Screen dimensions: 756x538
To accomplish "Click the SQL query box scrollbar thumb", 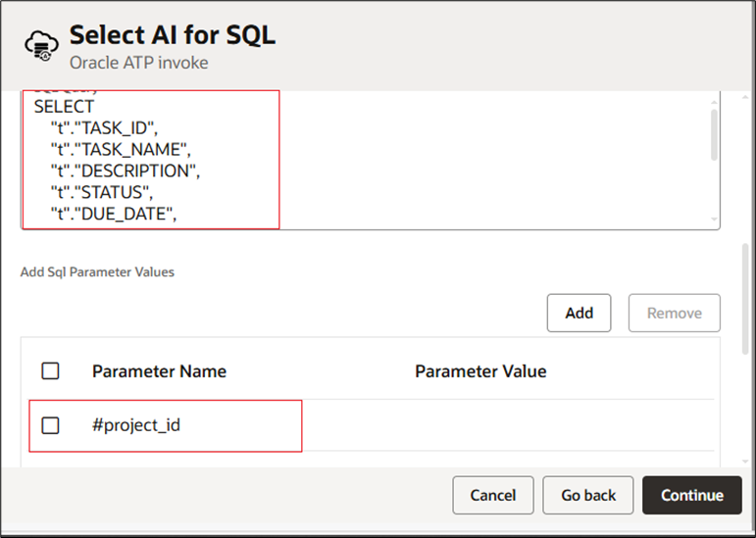I will pyautogui.click(x=714, y=134).
